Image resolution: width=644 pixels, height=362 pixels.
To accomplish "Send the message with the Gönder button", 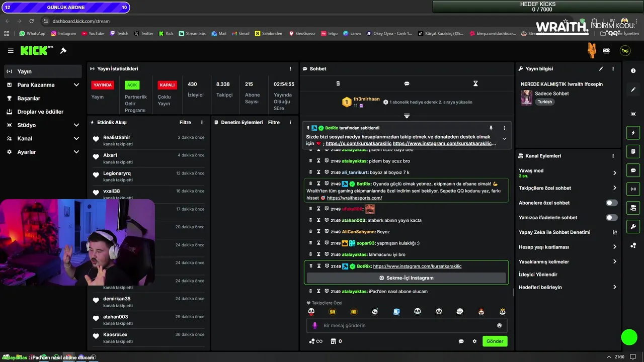I will 495,341.
